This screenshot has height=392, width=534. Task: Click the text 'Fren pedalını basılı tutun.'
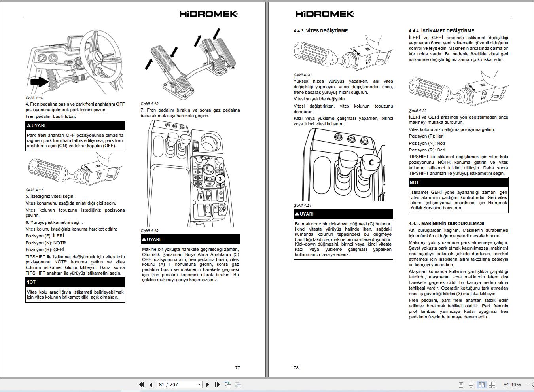(51, 116)
